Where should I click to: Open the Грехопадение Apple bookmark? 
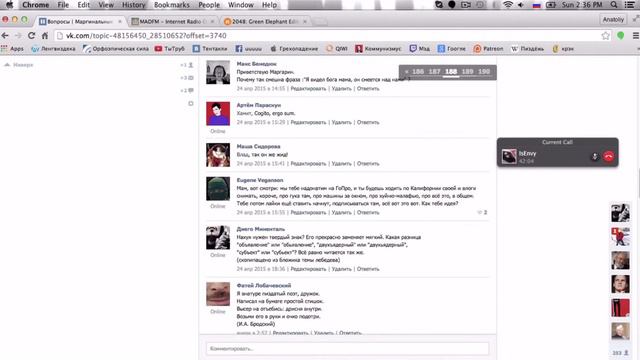coord(294,49)
